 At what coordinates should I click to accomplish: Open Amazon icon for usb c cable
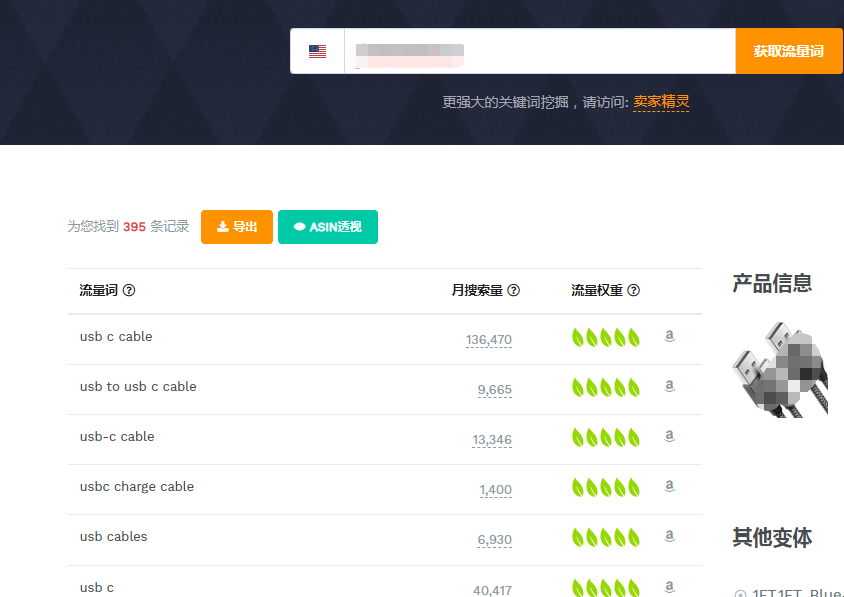point(670,337)
